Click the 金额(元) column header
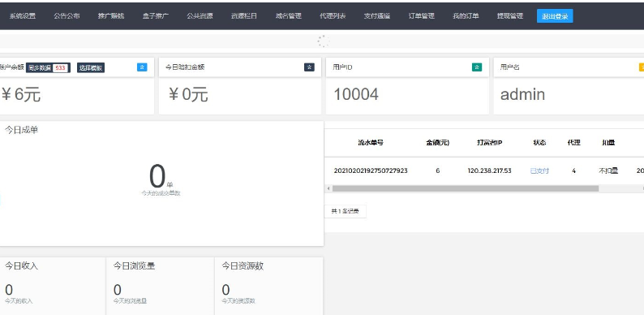The width and height of the screenshot is (644, 315). 437,143
